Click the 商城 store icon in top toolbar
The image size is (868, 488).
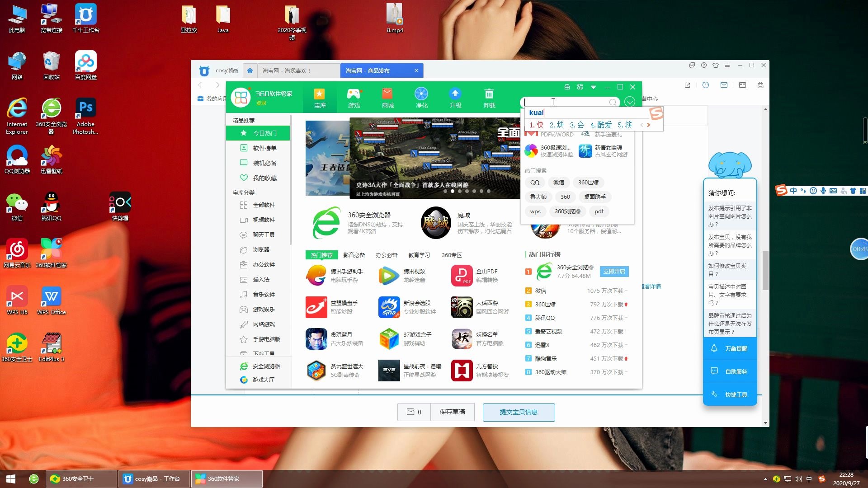[x=387, y=98]
